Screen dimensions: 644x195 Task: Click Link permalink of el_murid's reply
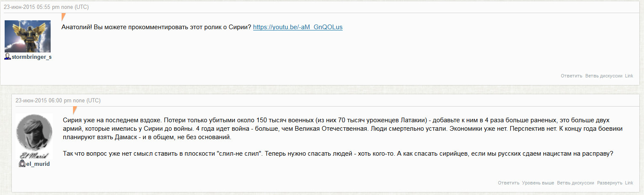coord(629,183)
